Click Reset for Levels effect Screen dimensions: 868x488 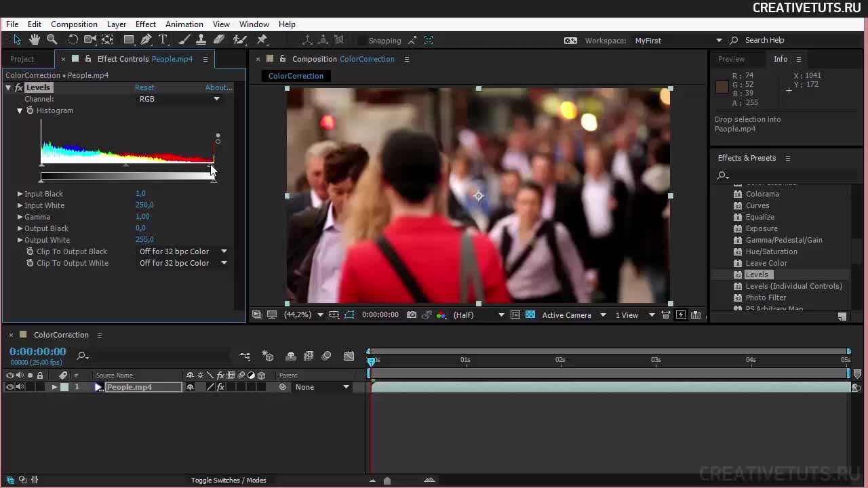(144, 87)
